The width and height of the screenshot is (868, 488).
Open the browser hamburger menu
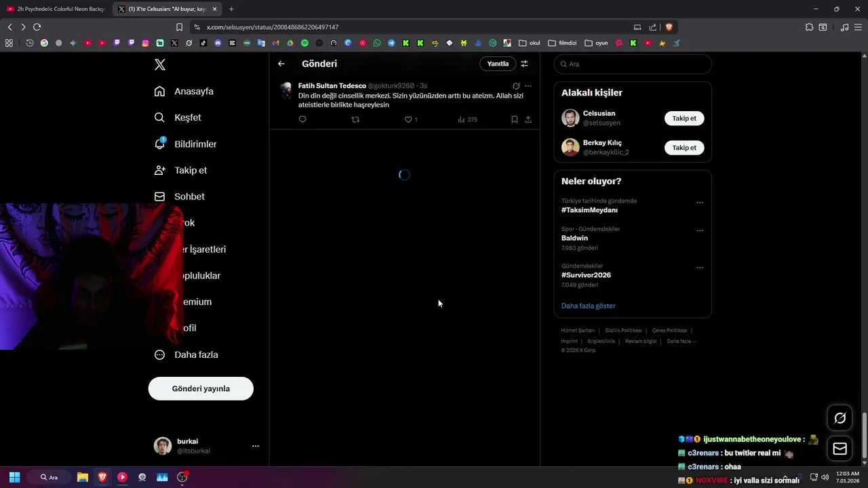pos(859,27)
